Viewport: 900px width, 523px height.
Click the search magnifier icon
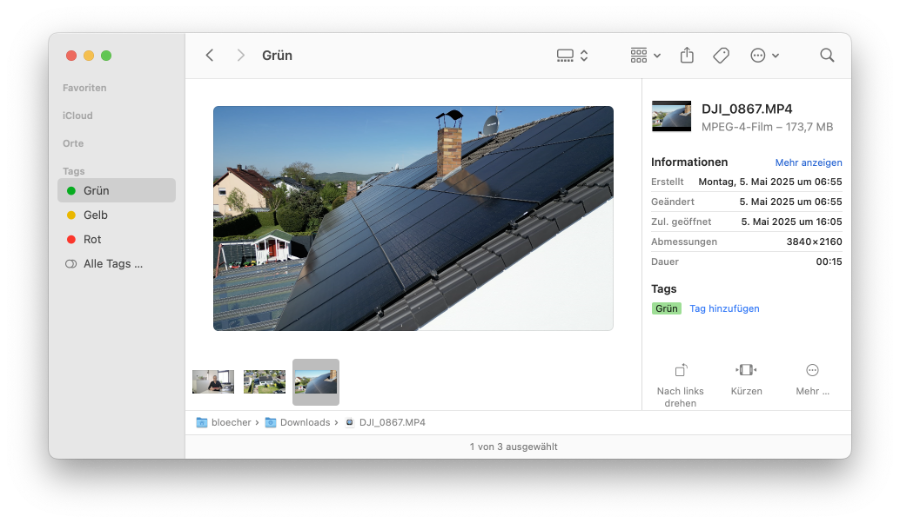(x=827, y=55)
